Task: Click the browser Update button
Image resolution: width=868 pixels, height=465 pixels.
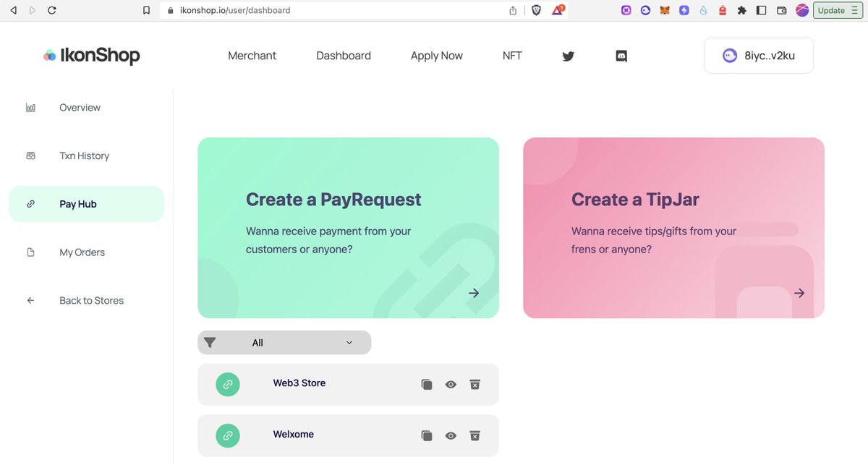Action: point(838,10)
